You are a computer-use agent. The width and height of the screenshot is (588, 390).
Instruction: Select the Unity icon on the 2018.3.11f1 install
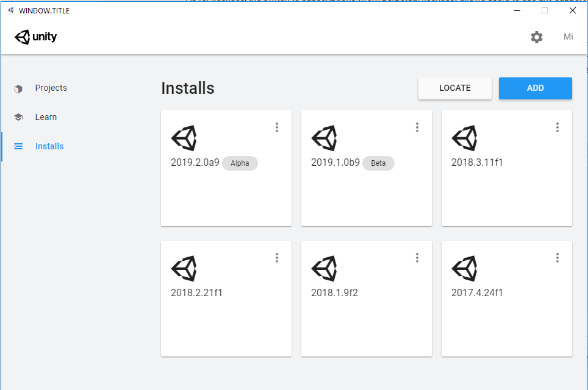pos(465,137)
